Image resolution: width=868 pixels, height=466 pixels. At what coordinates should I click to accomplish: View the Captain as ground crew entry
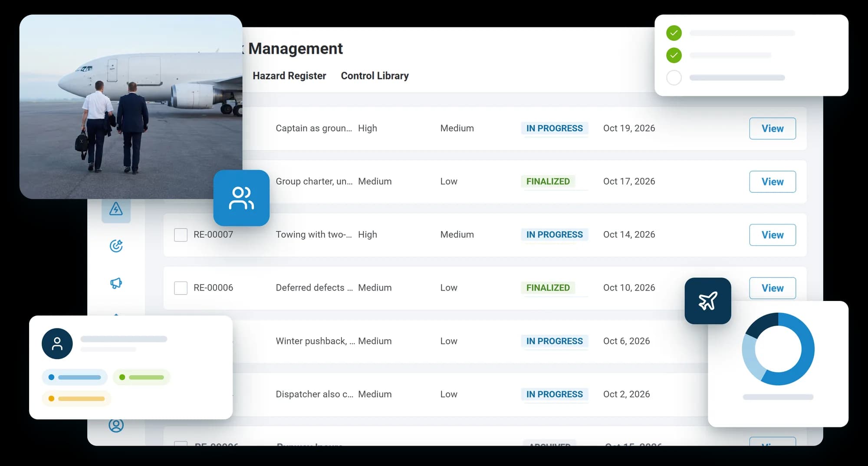point(773,129)
